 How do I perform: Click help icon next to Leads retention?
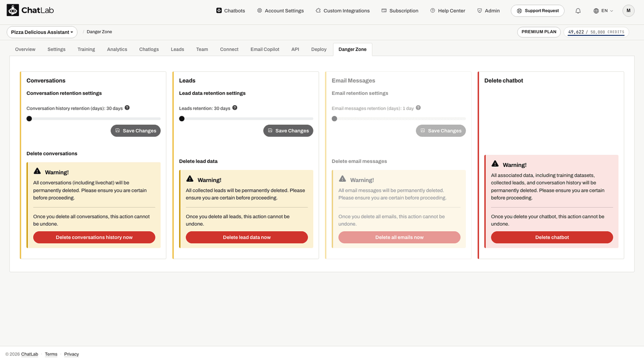(235, 108)
